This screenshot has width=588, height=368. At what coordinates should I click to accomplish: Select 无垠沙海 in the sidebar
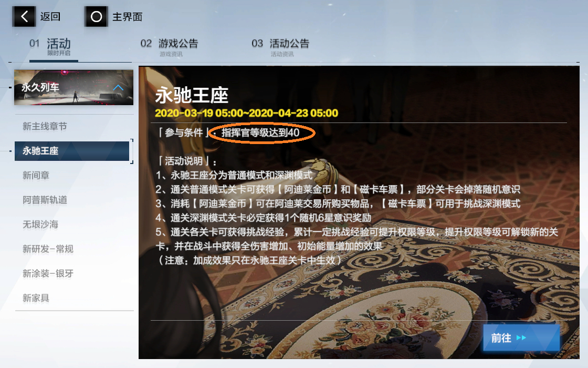40,224
